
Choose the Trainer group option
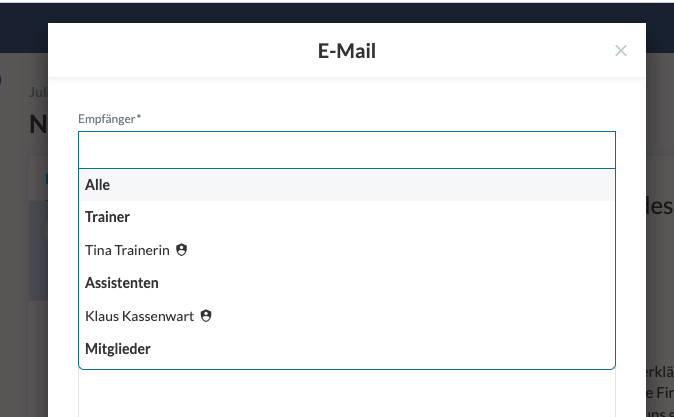[108, 217]
